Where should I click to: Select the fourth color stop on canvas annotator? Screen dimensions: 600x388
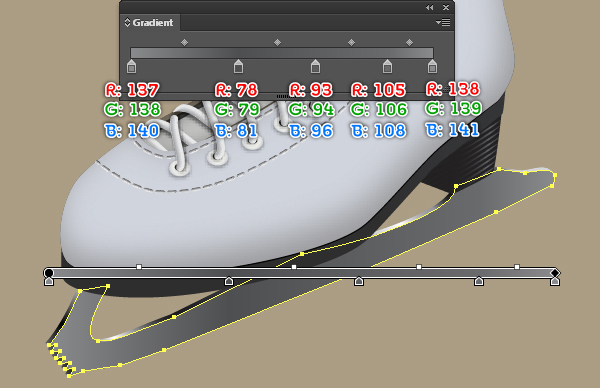pos(479,281)
